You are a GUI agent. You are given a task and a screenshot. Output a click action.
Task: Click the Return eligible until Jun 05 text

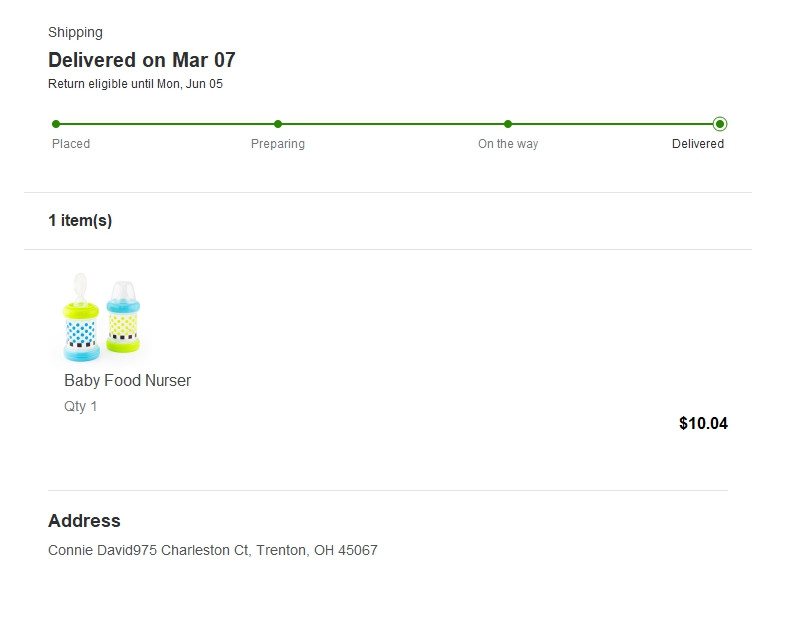click(135, 84)
